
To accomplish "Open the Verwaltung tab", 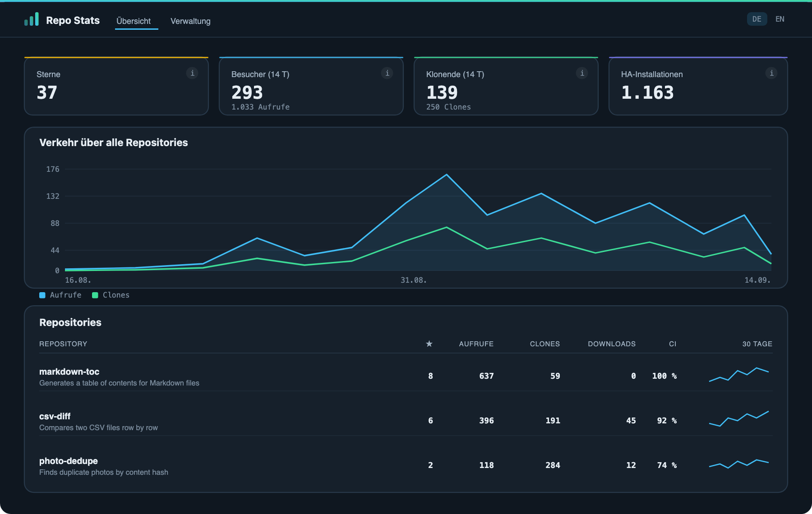I will tap(190, 21).
